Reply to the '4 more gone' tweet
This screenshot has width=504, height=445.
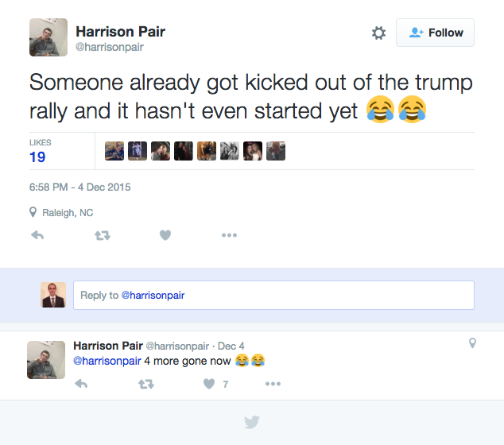(x=80, y=384)
